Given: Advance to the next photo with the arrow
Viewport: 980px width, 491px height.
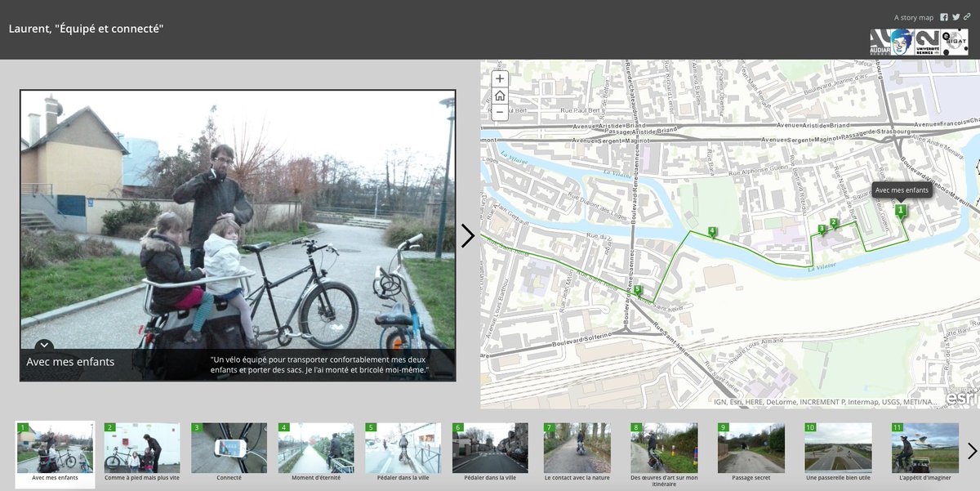Looking at the screenshot, I should coord(469,235).
